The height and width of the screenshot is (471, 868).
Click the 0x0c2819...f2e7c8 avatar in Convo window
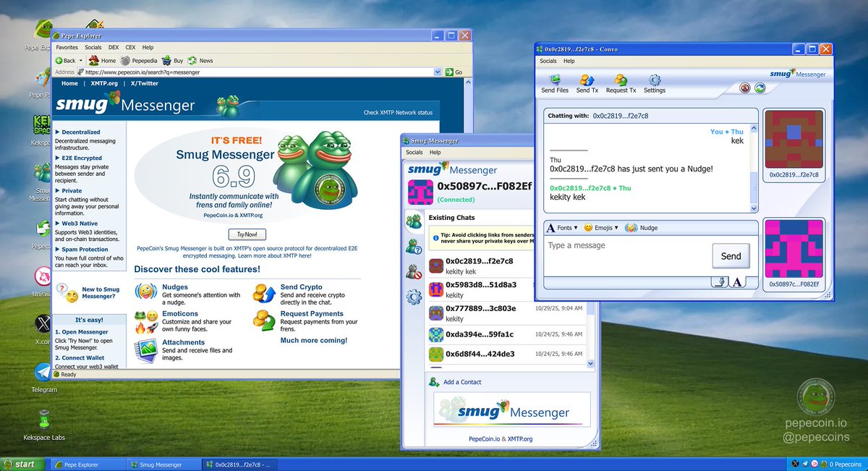pyautogui.click(x=793, y=139)
